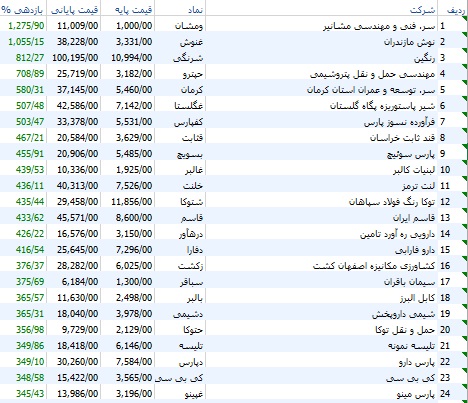Viewport: 468px width, 403px height.
Task: Select the قیمت پایه column header
Action: (134, 10)
